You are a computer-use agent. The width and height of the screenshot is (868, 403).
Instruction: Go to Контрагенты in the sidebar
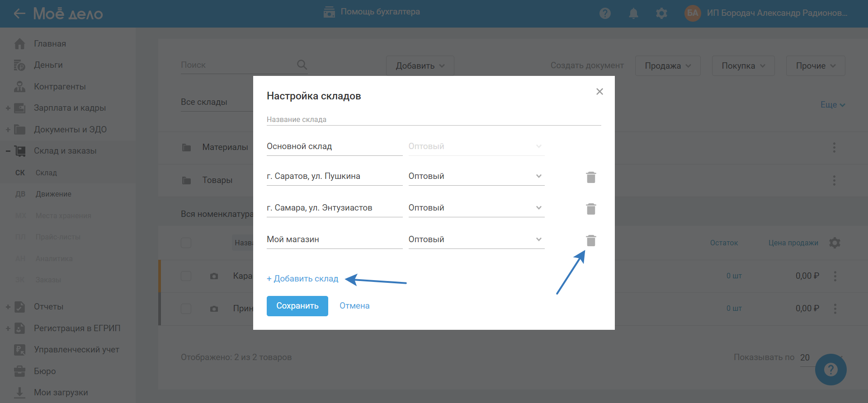click(60, 87)
